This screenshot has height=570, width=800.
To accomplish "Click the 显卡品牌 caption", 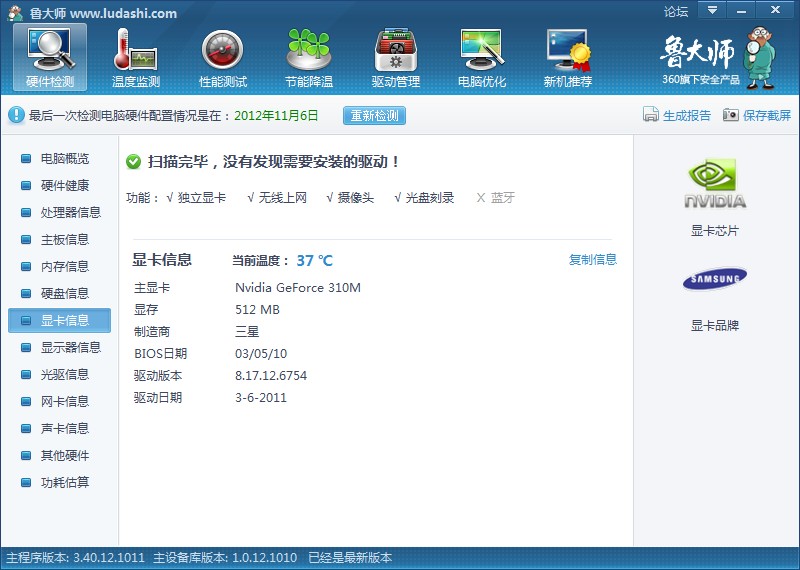I will pyautogui.click(x=715, y=325).
